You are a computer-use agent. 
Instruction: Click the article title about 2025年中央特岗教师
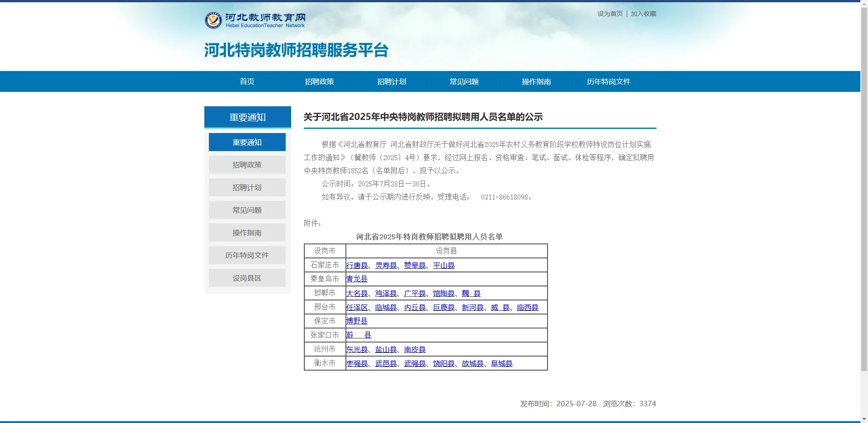click(423, 117)
